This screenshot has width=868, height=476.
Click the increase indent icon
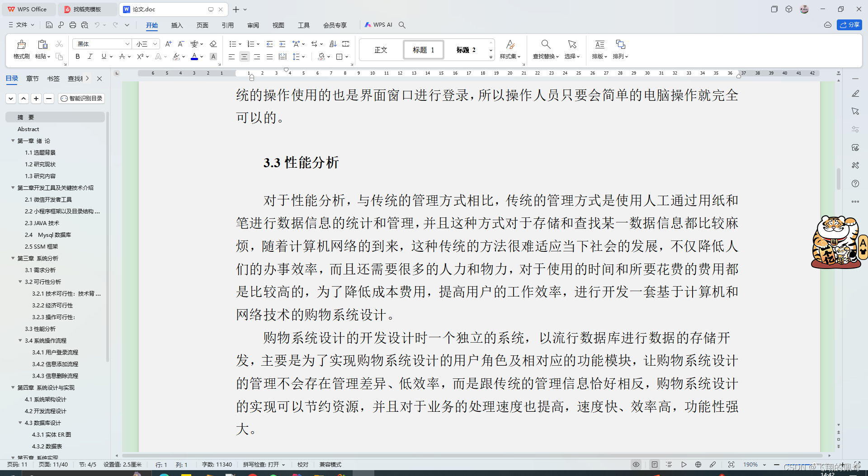[282, 44]
